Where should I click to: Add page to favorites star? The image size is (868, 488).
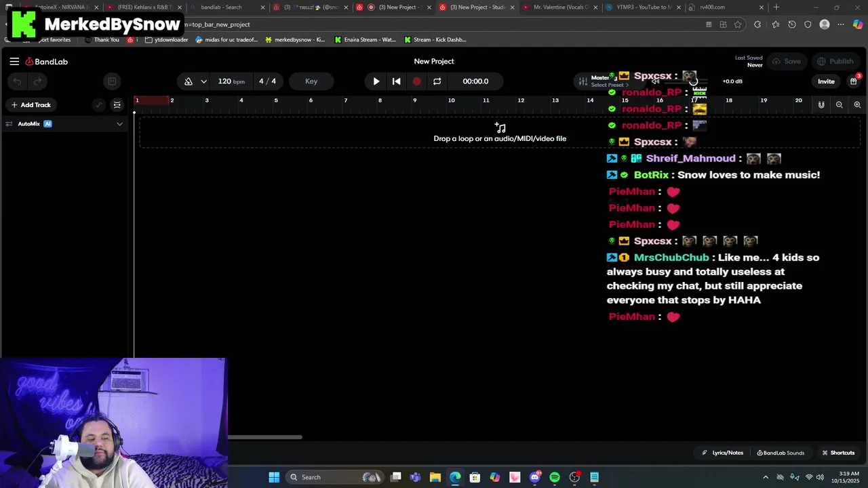(738, 24)
